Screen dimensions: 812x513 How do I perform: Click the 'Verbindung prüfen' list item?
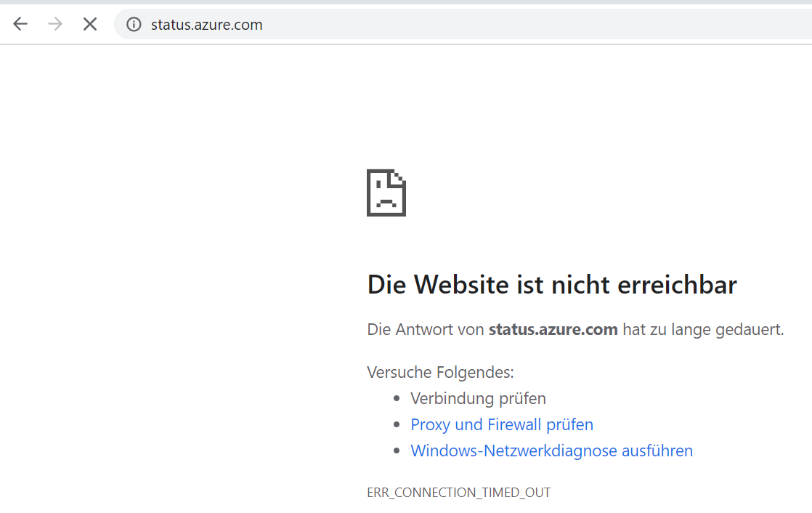(x=478, y=398)
